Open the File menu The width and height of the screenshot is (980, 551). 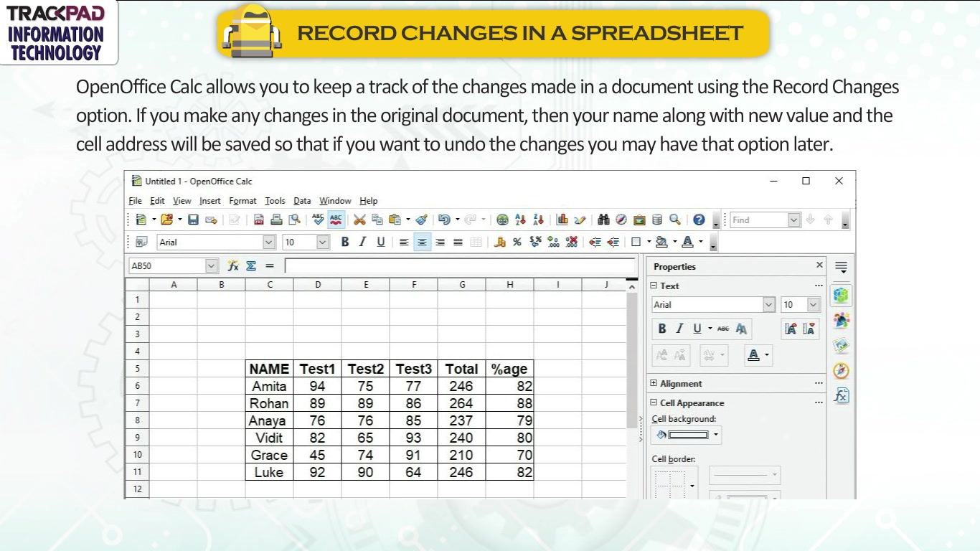(135, 201)
